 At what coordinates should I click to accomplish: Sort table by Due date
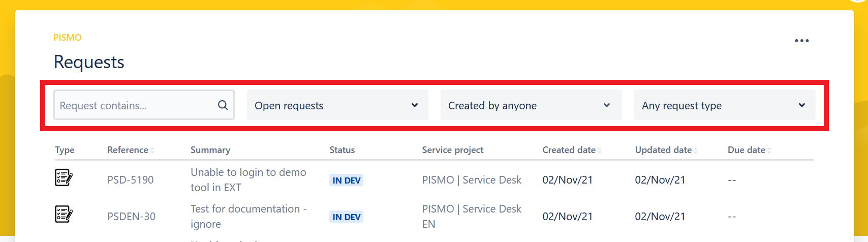click(750, 150)
